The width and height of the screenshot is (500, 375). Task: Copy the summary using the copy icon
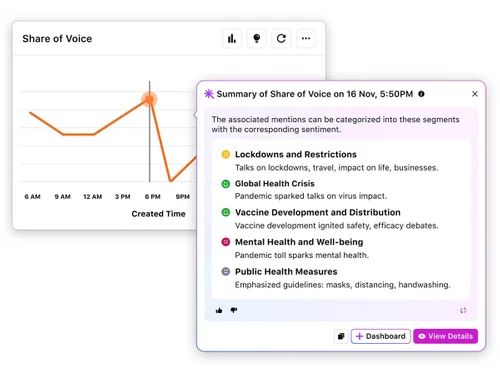coord(341,336)
